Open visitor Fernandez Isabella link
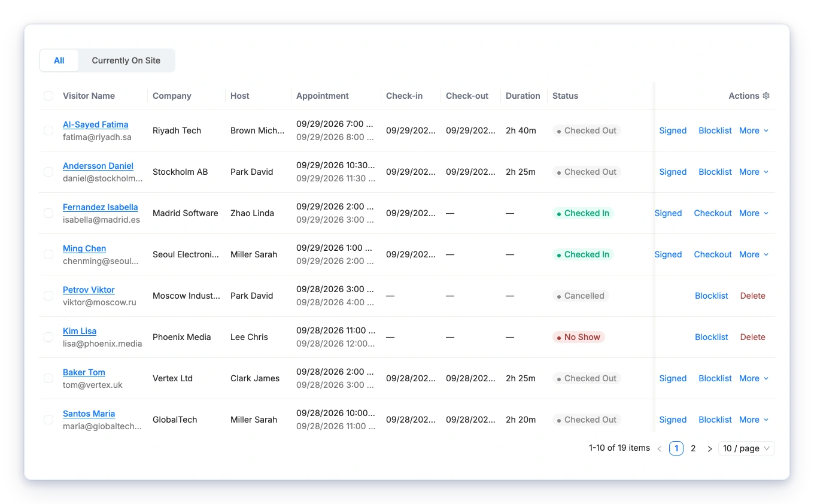Screen dimensions: 814x504 101,207
